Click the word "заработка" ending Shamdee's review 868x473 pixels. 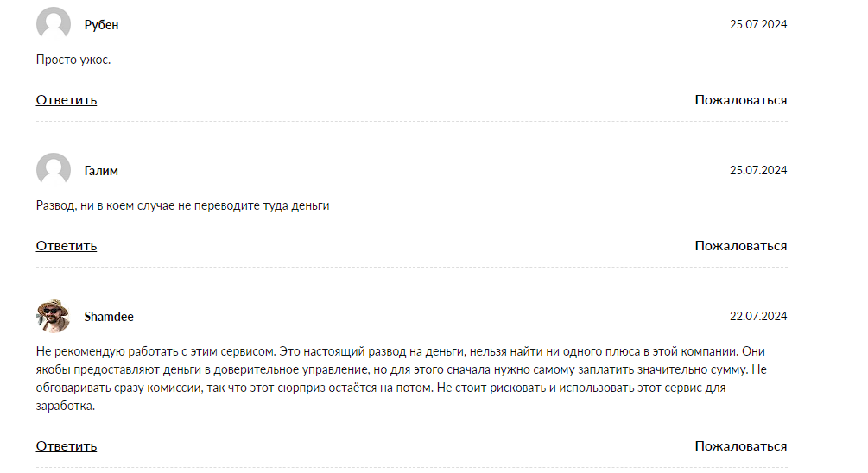tap(65, 406)
